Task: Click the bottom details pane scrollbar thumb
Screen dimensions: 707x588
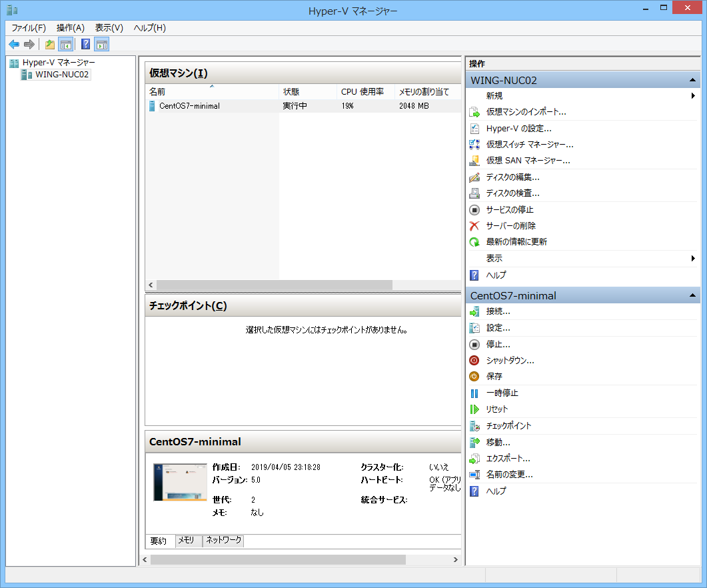Action: (278, 559)
